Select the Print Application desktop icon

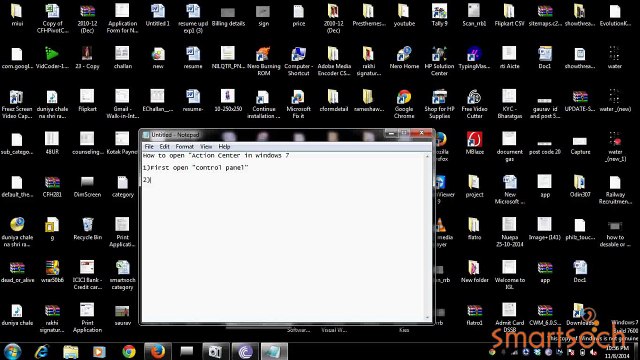(87, 318)
